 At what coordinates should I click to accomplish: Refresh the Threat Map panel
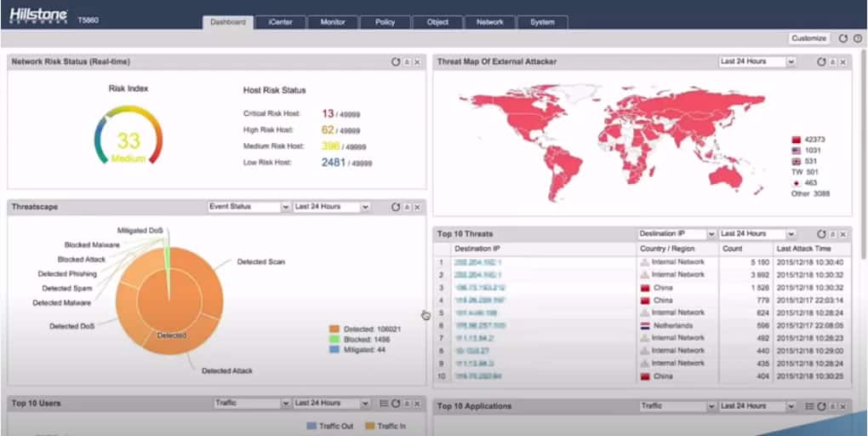(x=821, y=62)
